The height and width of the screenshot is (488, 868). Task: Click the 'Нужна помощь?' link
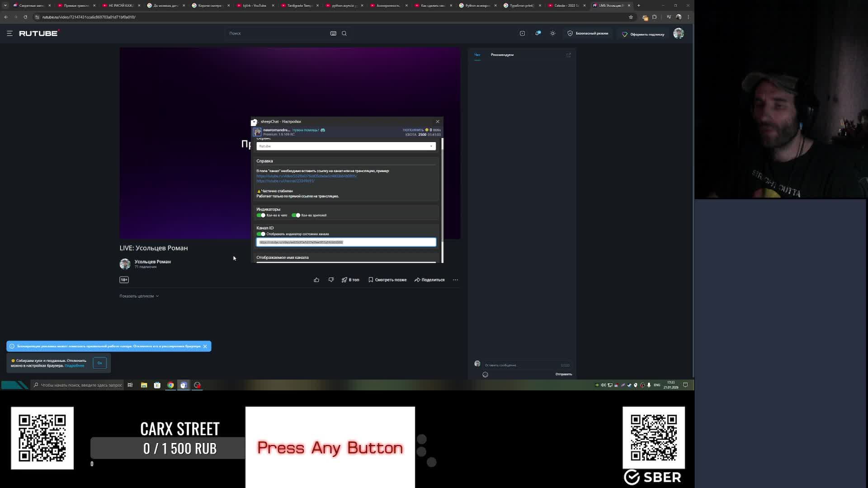306,130
